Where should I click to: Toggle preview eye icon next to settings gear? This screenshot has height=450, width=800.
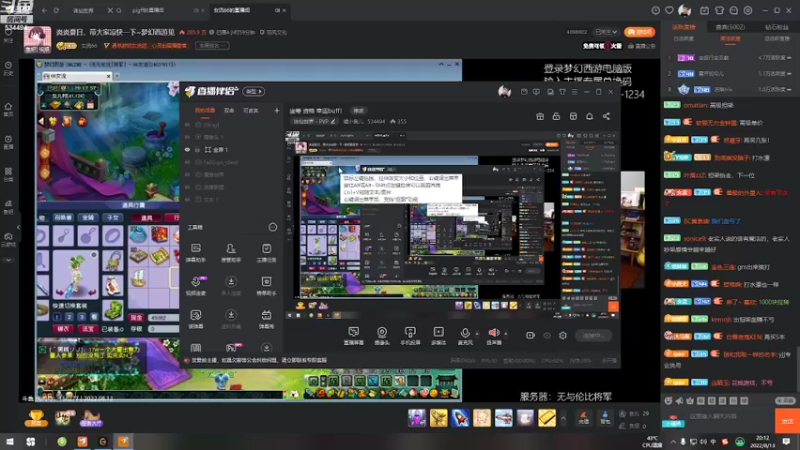[547, 335]
